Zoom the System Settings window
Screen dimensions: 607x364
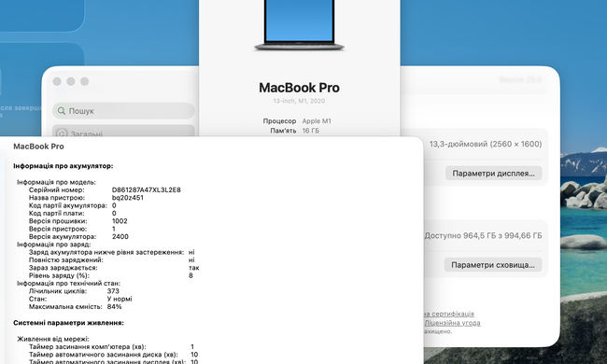84,81
